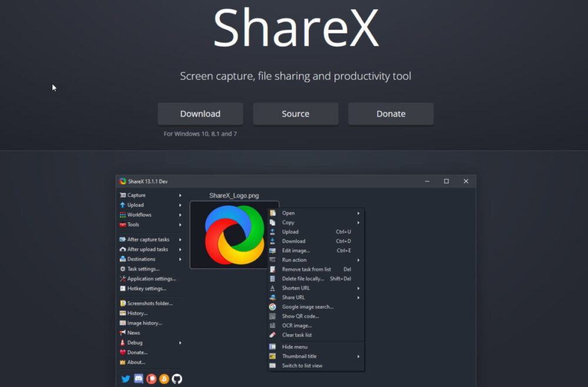Click the Debug cone icon
This screenshot has height=387, width=588.
[123, 342]
